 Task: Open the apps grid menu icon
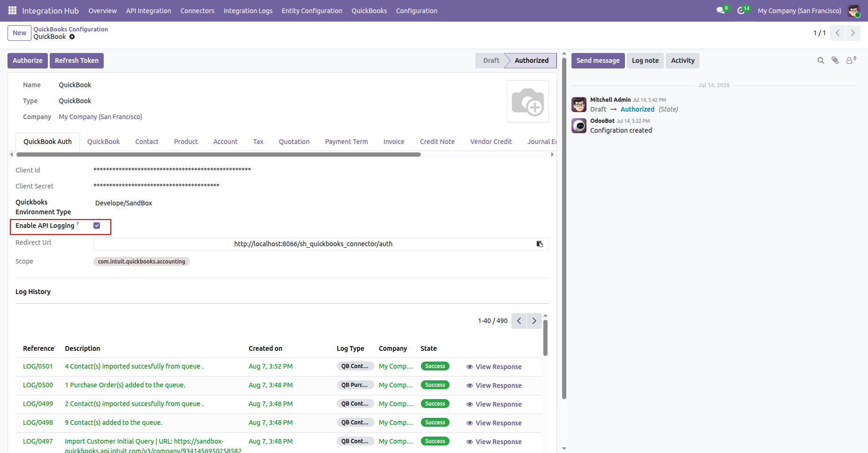[x=13, y=10]
